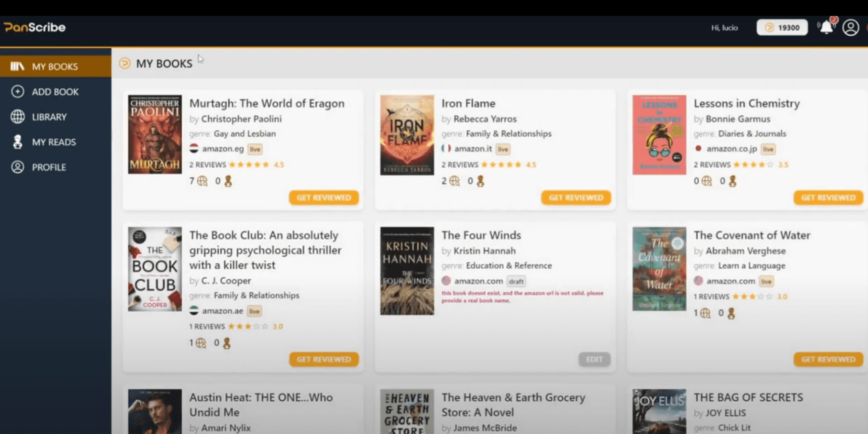Click the reader count icon on The Book Club
This screenshot has width=868, height=434.
tap(227, 343)
